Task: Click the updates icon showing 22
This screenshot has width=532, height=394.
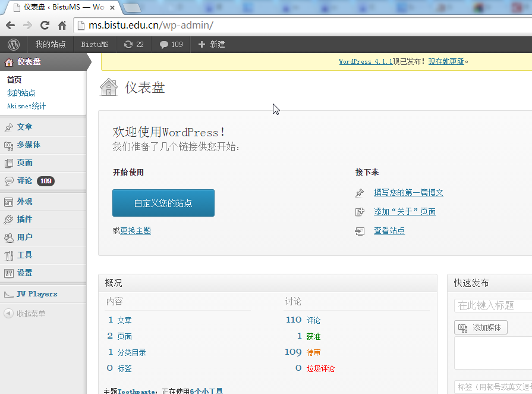Action: click(128, 45)
